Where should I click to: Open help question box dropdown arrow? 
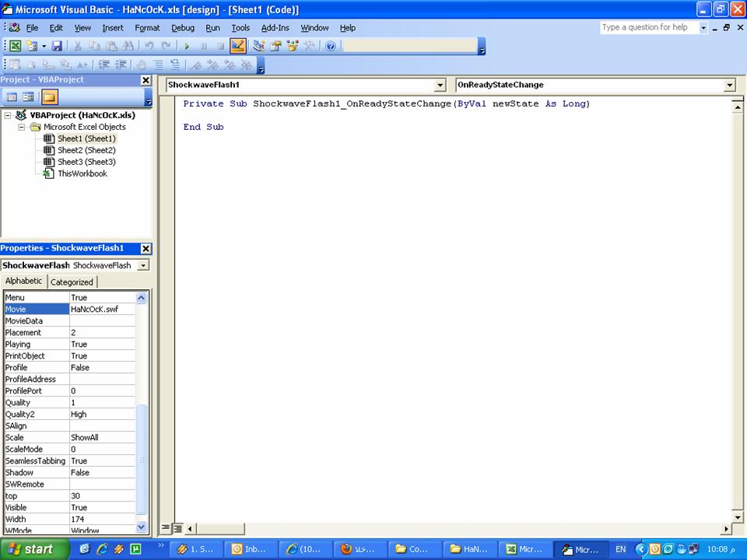pos(703,28)
